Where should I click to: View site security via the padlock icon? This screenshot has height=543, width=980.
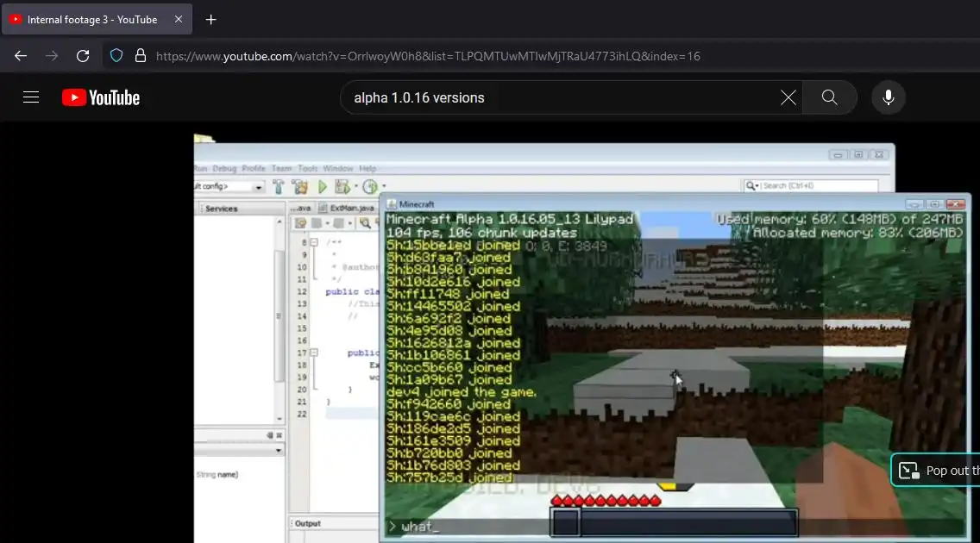pos(141,55)
